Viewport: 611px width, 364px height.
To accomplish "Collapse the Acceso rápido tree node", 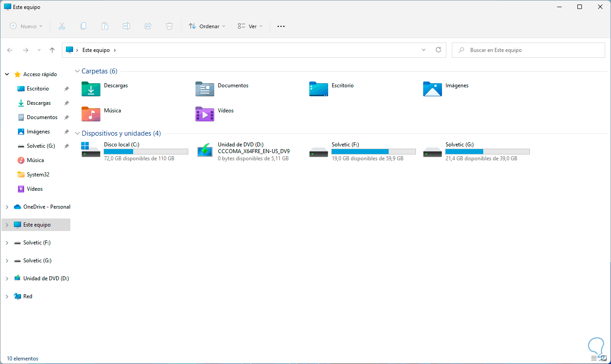I will point(7,74).
